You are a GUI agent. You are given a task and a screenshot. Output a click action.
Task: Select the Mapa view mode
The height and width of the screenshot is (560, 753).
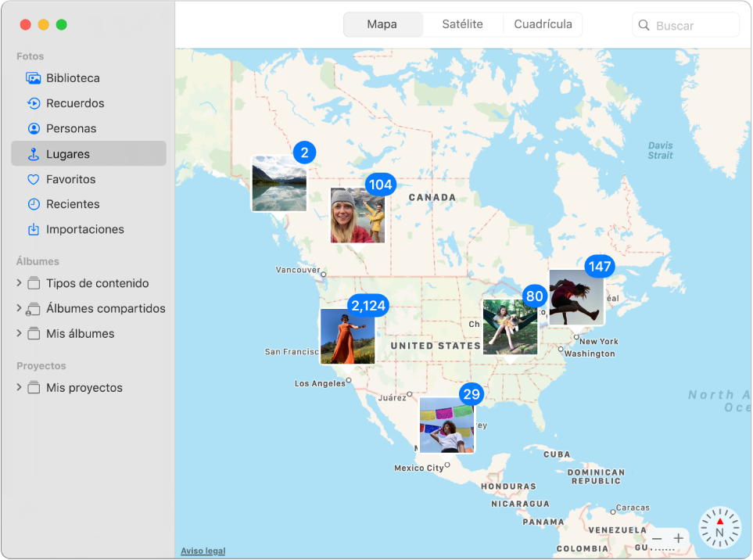tap(382, 24)
